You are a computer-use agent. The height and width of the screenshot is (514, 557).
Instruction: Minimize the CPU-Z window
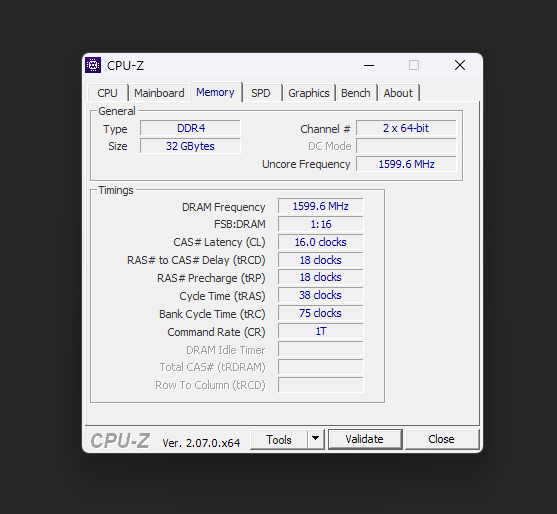point(369,65)
